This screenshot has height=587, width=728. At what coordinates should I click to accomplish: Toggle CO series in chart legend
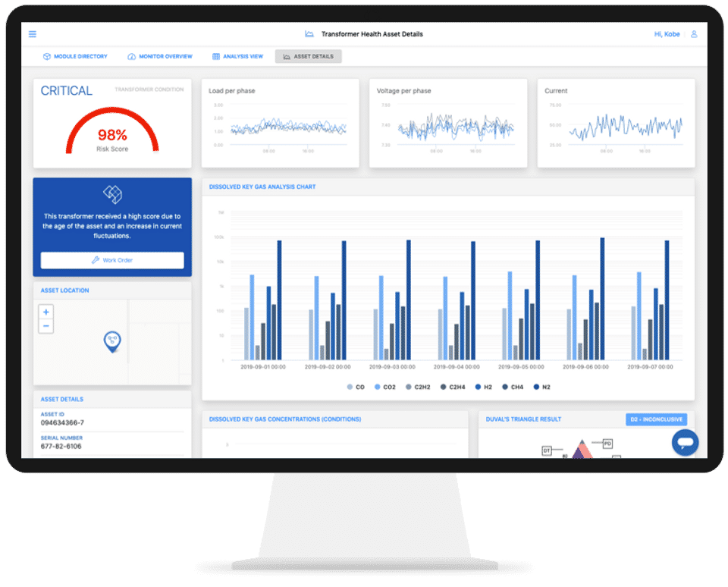tap(356, 387)
